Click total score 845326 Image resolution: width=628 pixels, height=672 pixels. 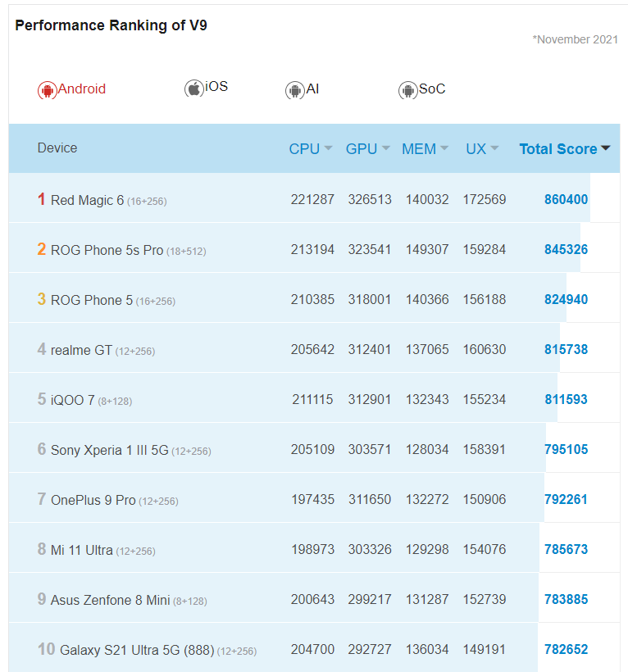[566, 249]
